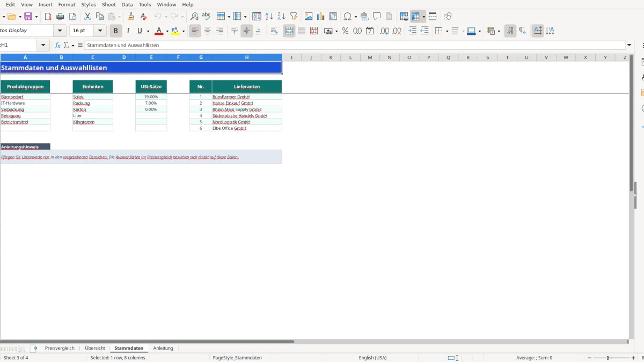644x362 pixels.
Task: Open the Format menu
Action: pyautogui.click(x=67, y=4)
